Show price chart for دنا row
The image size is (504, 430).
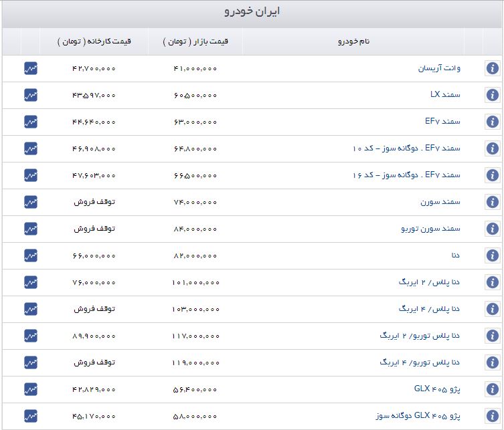[x=31, y=255]
